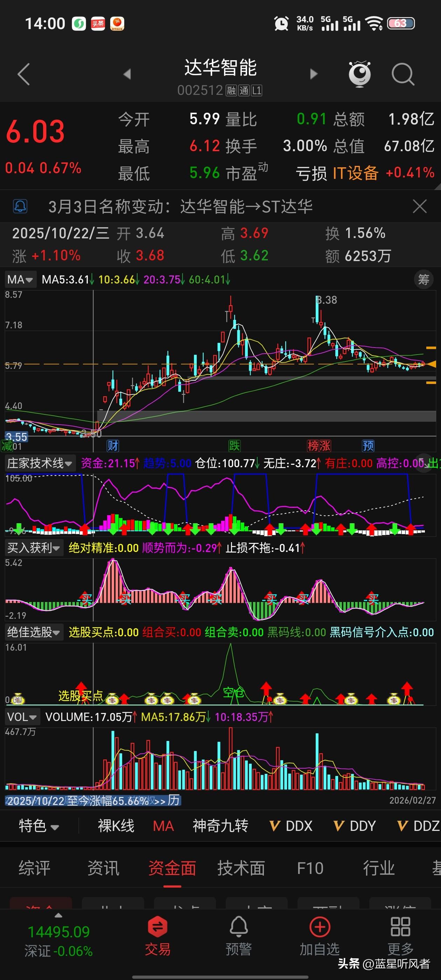
Task: Expand the 特色 indicators dropdown
Action: [x=39, y=826]
